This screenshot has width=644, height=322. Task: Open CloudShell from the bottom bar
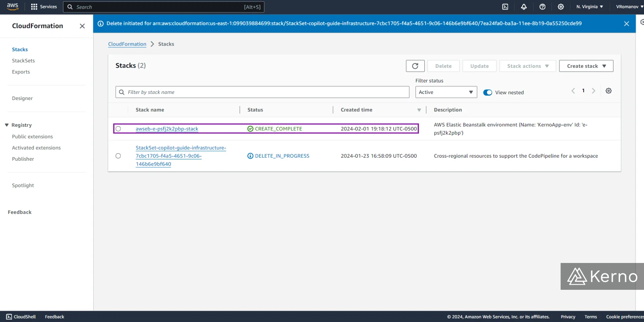coord(21,317)
